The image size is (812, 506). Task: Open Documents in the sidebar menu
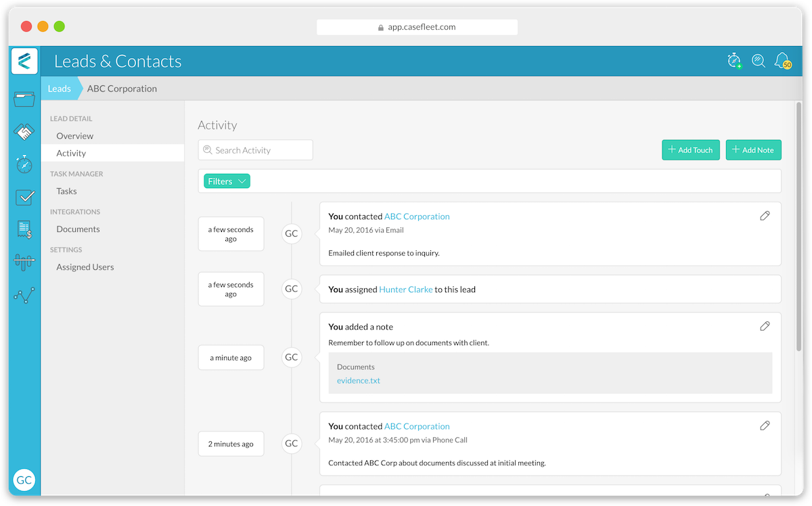click(78, 229)
